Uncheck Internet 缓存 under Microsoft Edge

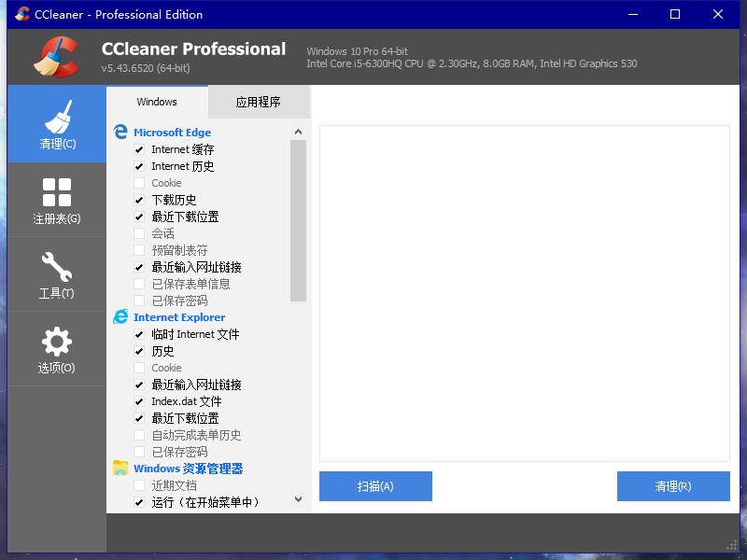coord(139,149)
